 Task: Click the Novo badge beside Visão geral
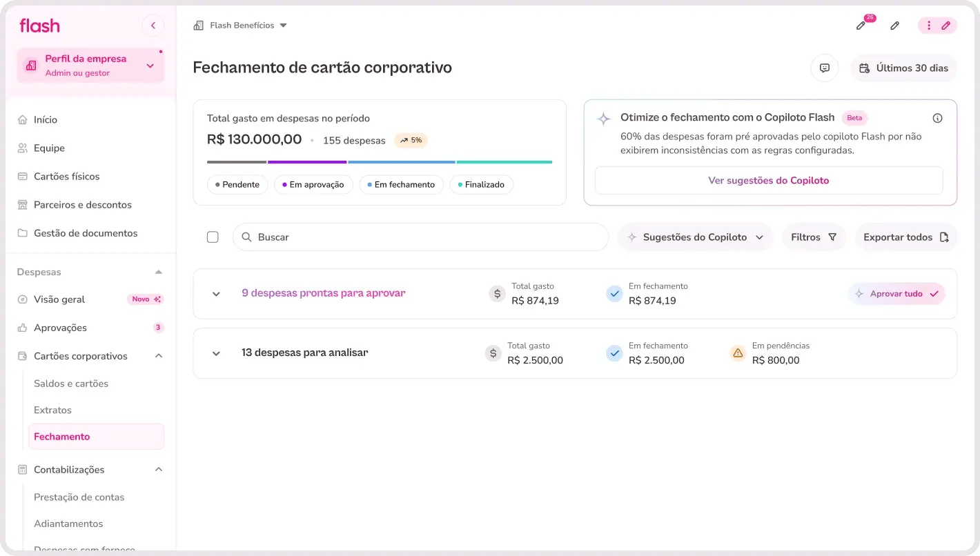146,299
